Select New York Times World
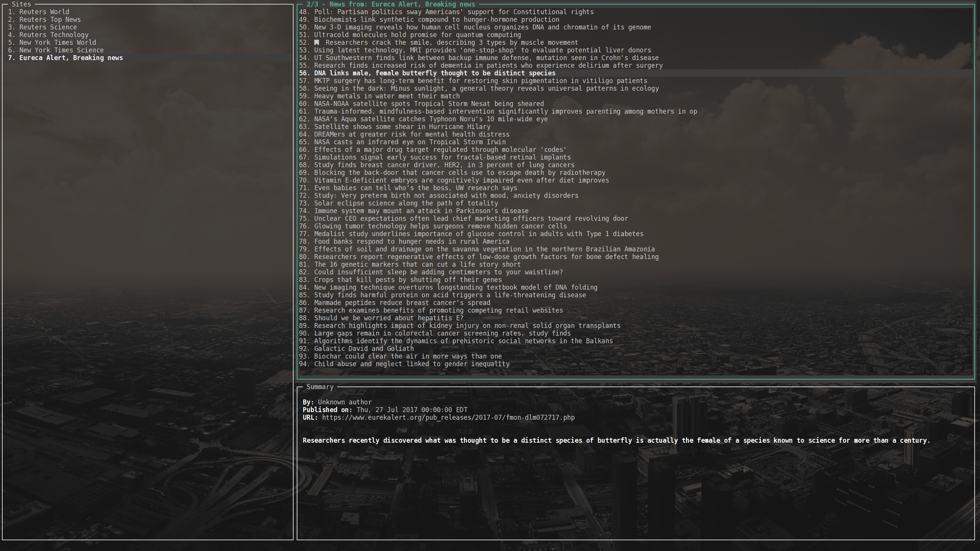 [x=57, y=42]
